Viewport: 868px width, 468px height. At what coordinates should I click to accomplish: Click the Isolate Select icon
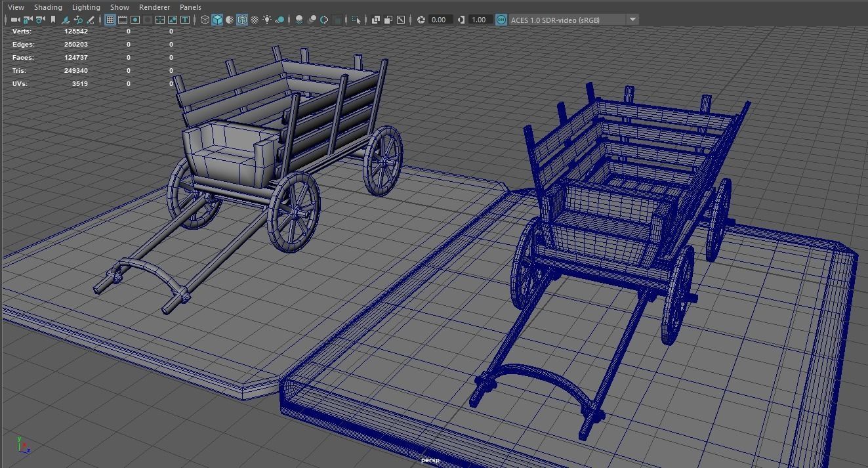point(356,20)
